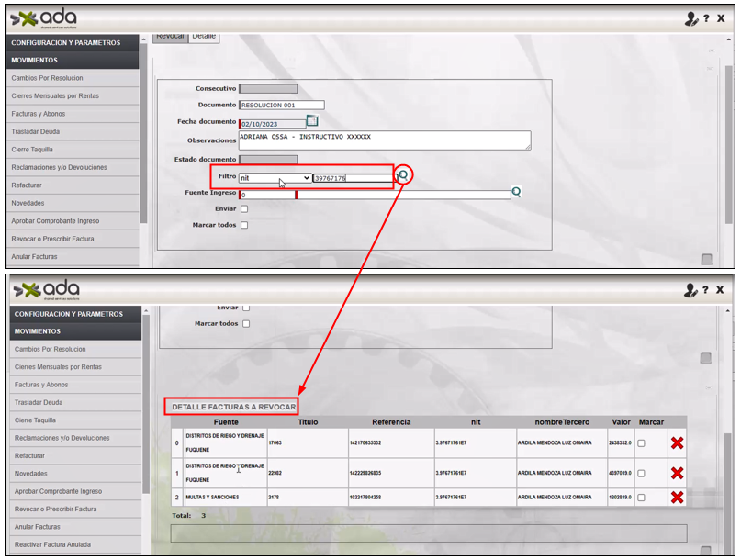This screenshot has height=560, width=741.
Task: Click the Fecha documento date field
Action: (x=272, y=124)
